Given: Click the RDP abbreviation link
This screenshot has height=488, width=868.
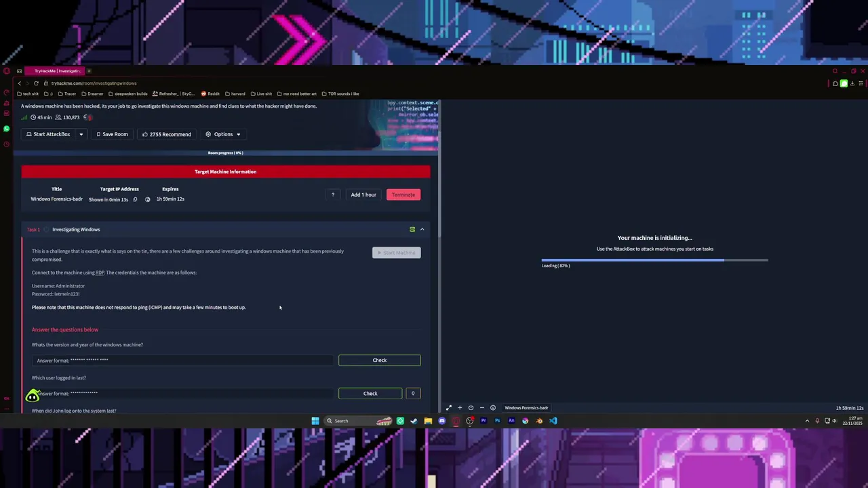Looking at the screenshot, I should 100,272.
